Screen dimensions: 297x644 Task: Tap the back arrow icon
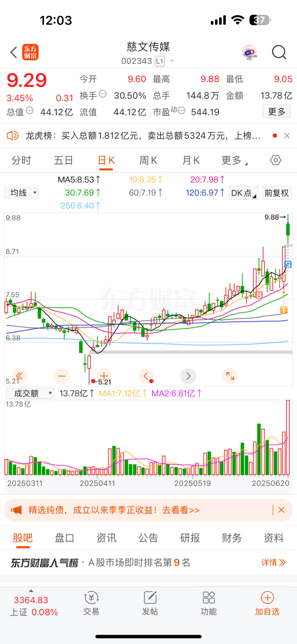14,52
